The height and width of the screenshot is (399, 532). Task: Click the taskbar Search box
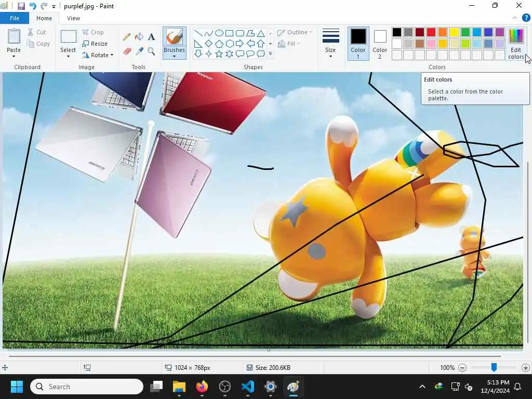click(x=87, y=387)
